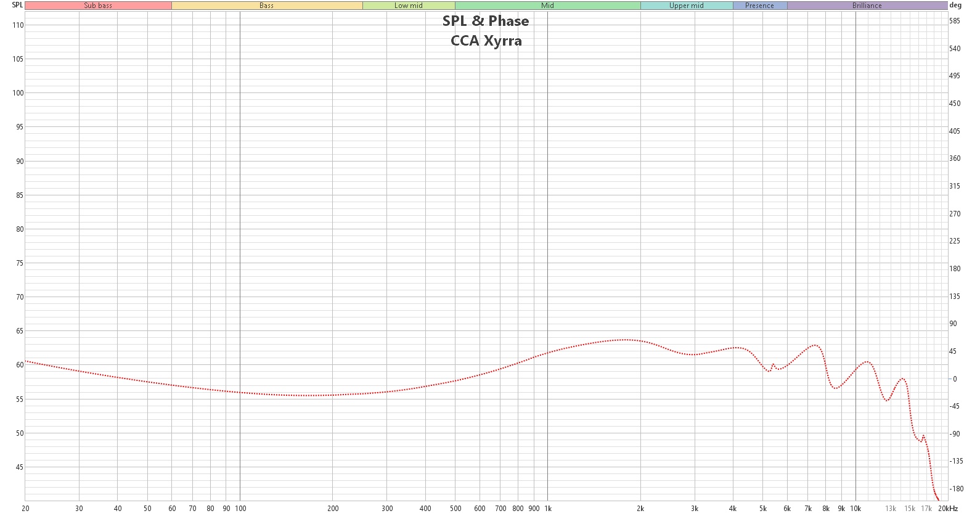Click the 2k frequency axis label
This screenshot has height=516, width=980.
[640, 509]
